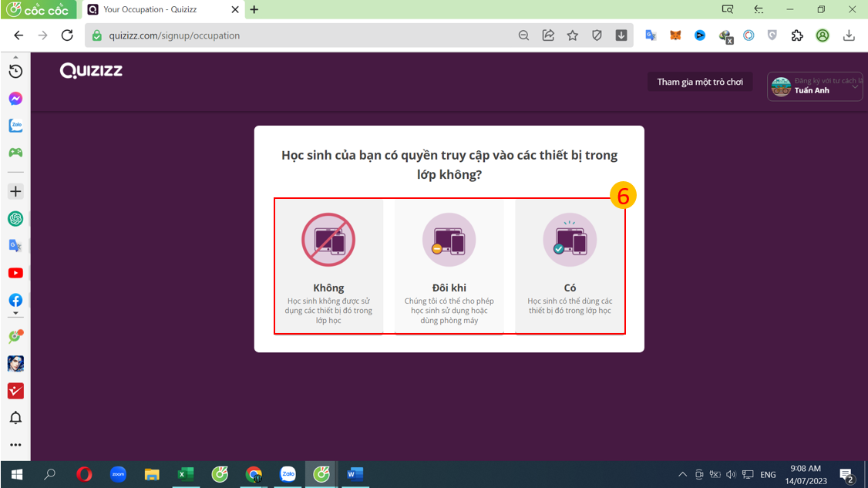Open Facebook from the sidebar
Image resolution: width=868 pixels, height=488 pixels.
coord(15,300)
